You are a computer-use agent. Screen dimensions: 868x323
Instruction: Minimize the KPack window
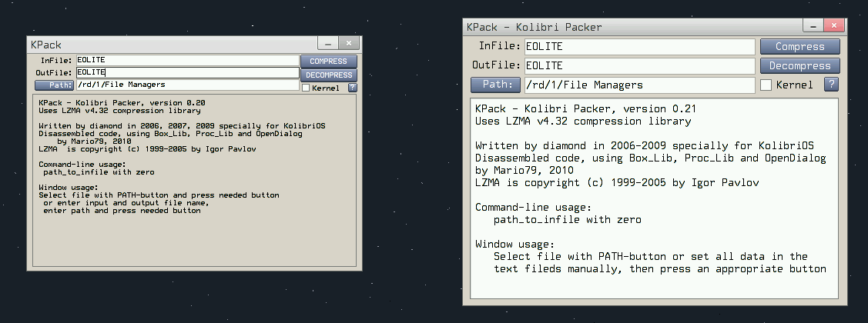[x=328, y=43]
